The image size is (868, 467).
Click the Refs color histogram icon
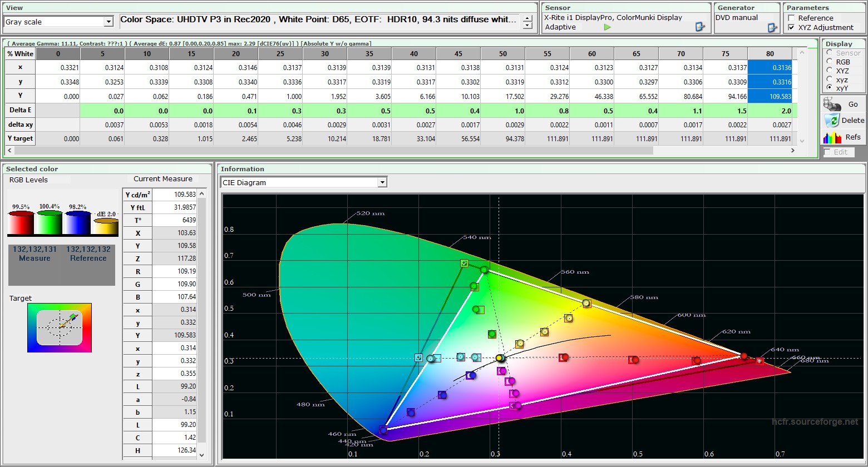click(x=832, y=137)
